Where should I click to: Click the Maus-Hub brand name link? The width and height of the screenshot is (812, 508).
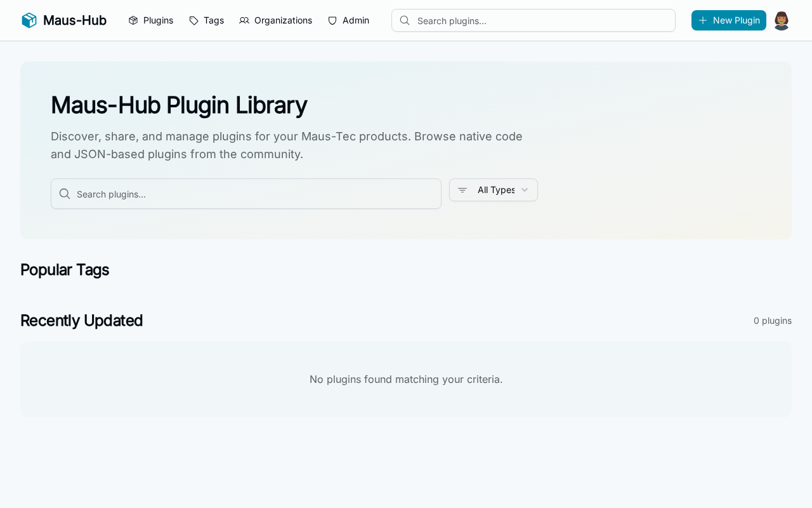click(75, 20)
